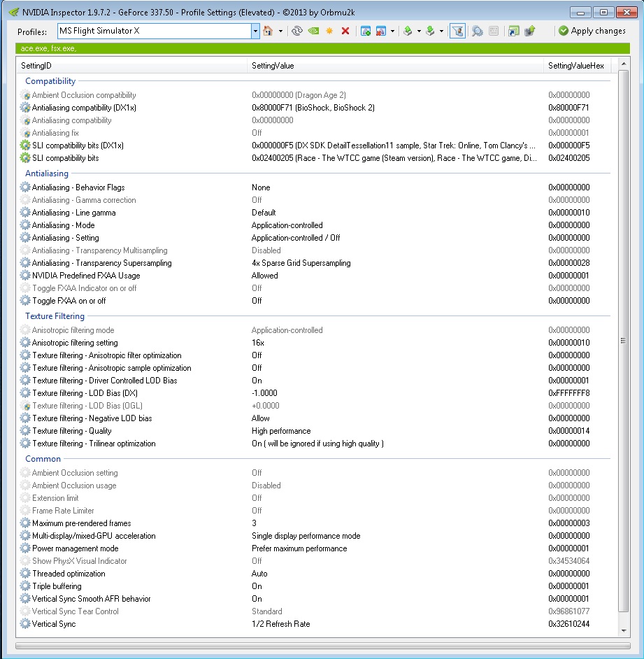The width and height of the screenshot is (644, 659).
Task: Click the gear icon of Triple buffering
Action: coord(26,586)
